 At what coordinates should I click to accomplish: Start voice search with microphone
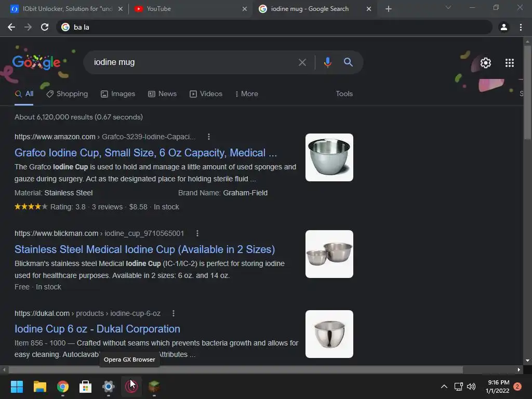click(x=327, y=62)
